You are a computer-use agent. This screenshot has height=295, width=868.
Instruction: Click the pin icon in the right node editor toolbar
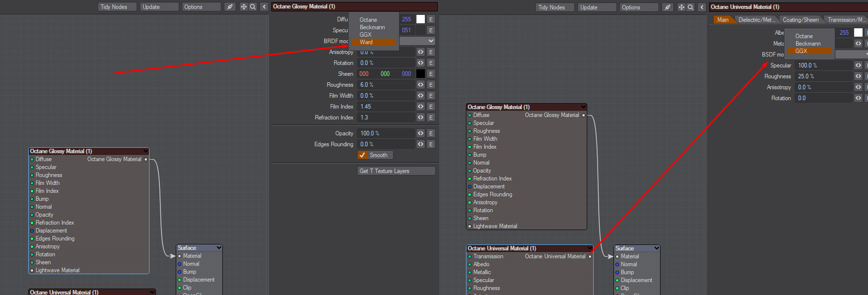coord(667,7)
